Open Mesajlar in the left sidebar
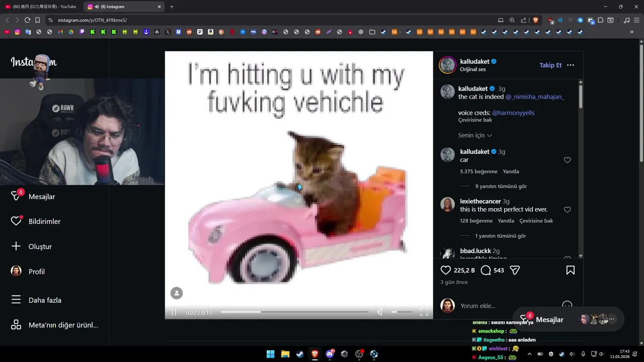Viewport: 644px width, 362px height. [33, 197]
